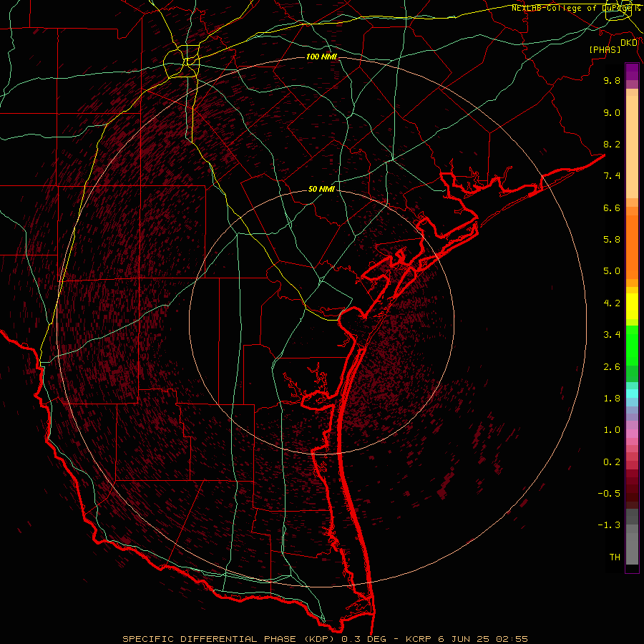Image resolution: width=644 pixels, height=644 pixels.
Task: Click the -0.5 legend value
Action: (609, 494)
